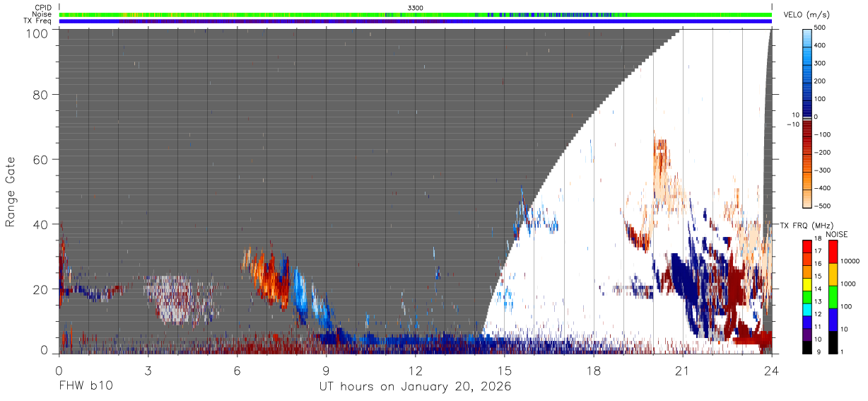Click the 12 hour tick label on time axis

415,371
